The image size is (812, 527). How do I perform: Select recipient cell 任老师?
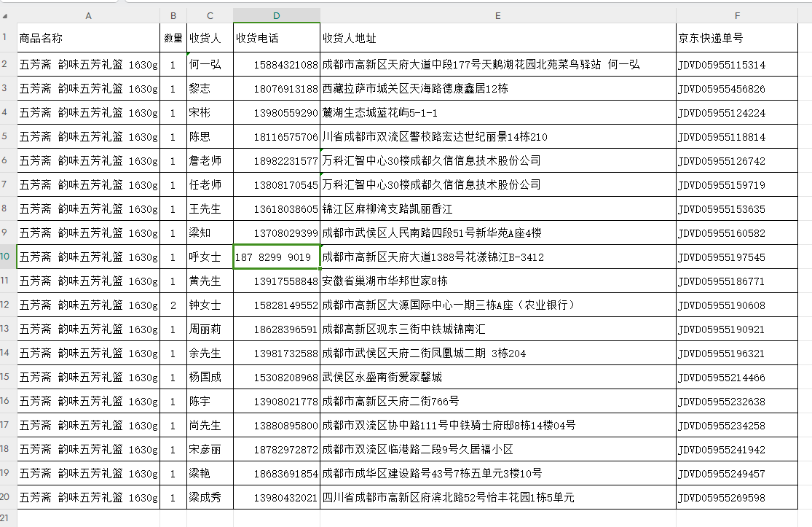pos(210,184)
